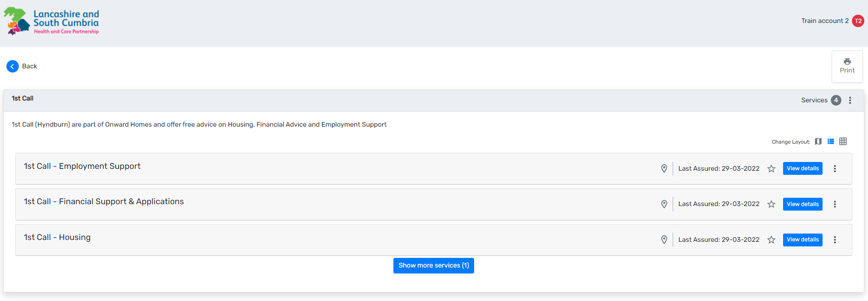Favourite the Employment Support service star
This screenshot has width=868, height=301.
tap(771, 169)
